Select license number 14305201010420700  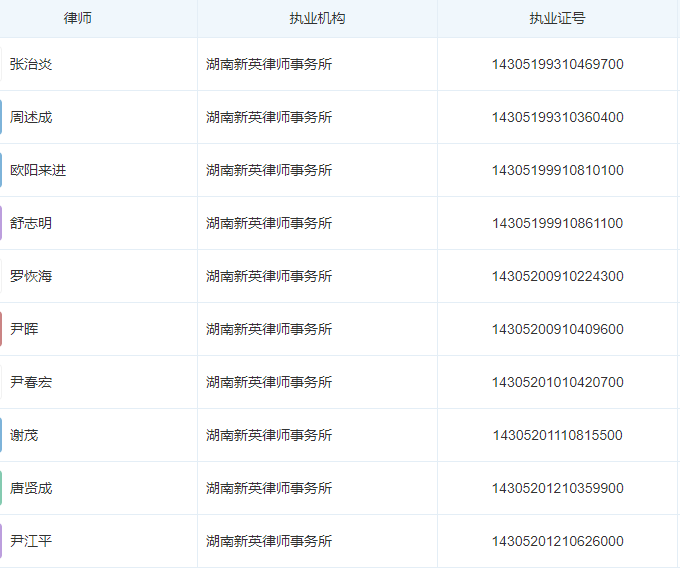coord(557,382)
